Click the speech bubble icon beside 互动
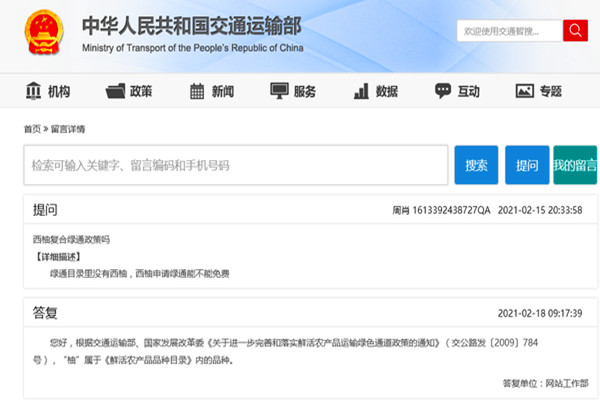 443,91
